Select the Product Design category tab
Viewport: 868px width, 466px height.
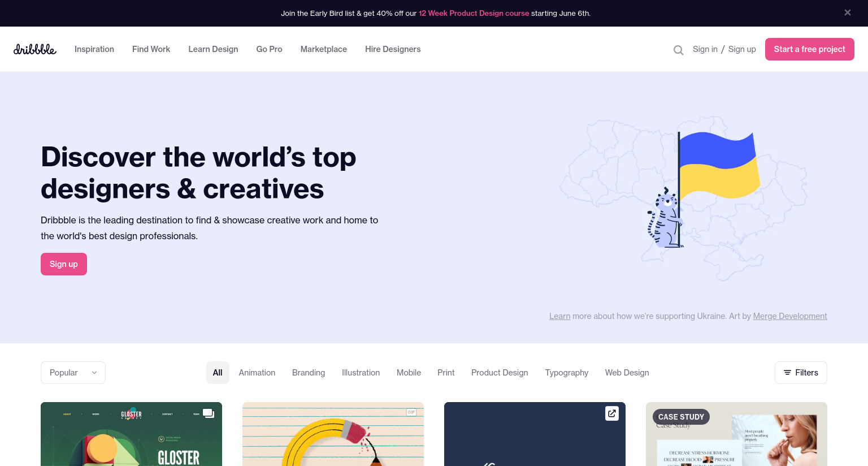tap(500, 373)
